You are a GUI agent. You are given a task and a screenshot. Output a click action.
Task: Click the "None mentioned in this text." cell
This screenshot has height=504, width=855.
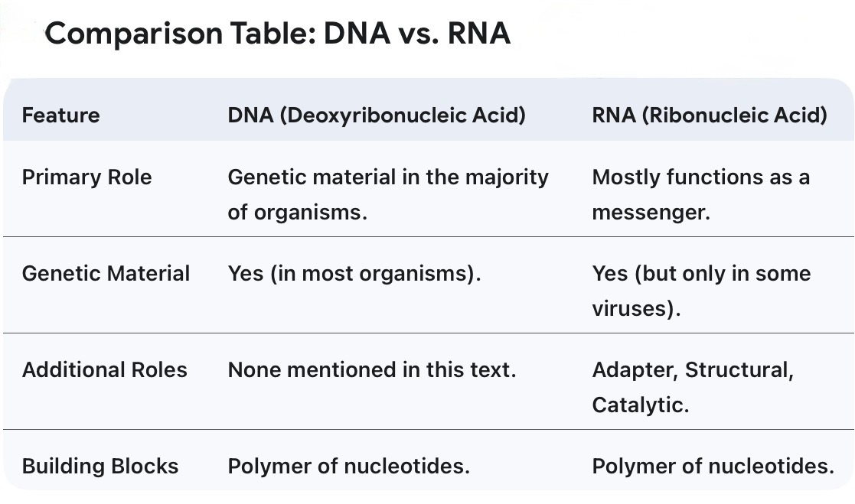pos(372,370)
